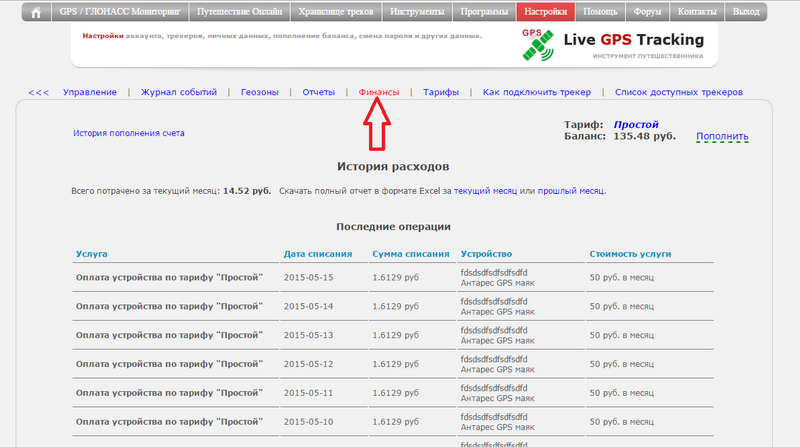Open Список доступных трекеров link
800x447 pixels.
(x=678, y=92)
